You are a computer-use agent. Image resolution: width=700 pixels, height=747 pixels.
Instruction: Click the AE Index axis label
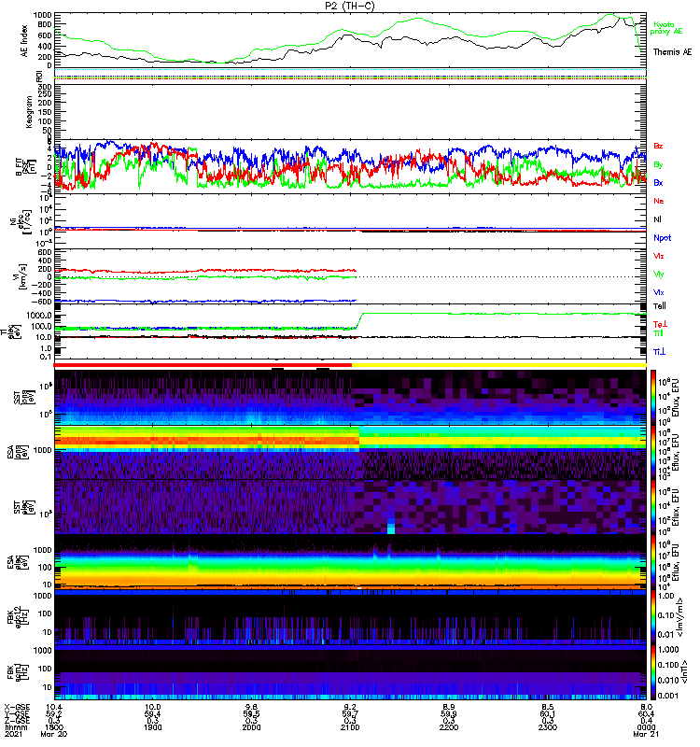24,41
